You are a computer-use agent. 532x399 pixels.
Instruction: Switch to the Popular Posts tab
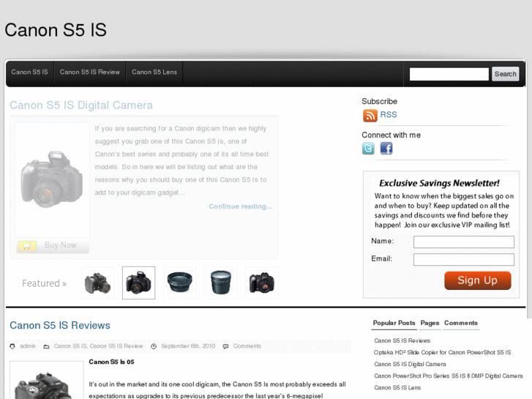394,323
